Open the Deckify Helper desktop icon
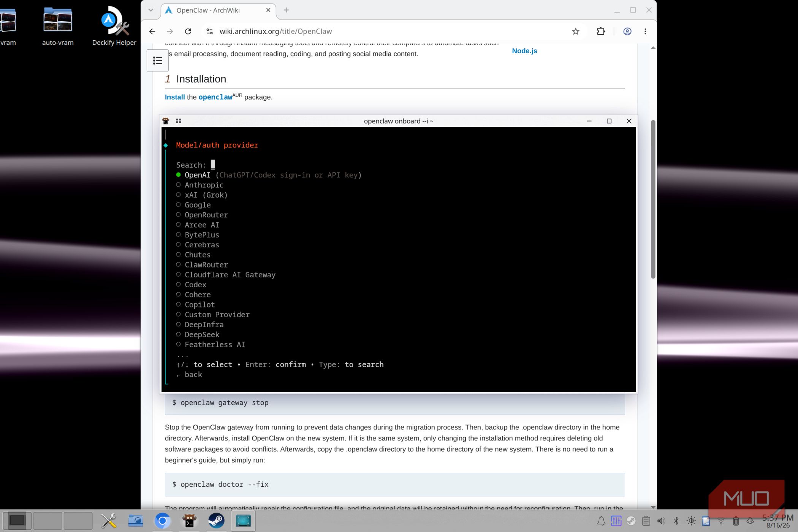The height and width of the screenshot is (532, 798). pyautogui.click(x=114, y=26)
